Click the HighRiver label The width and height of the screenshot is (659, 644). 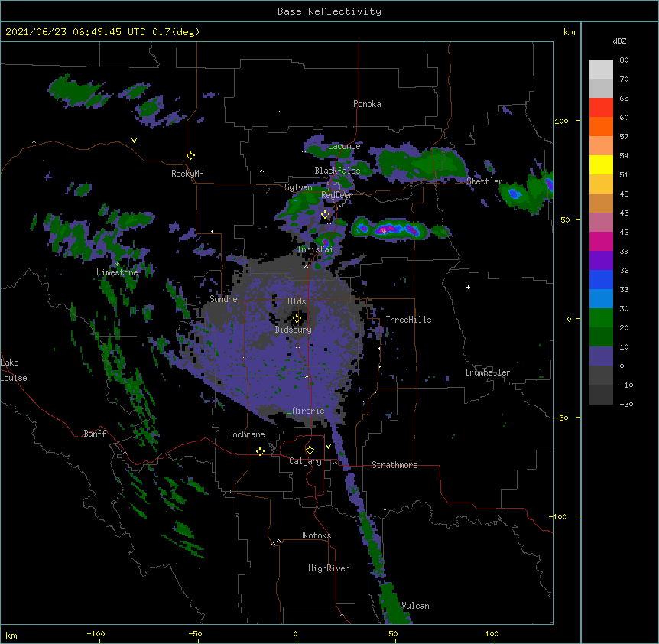click(329, 568)
